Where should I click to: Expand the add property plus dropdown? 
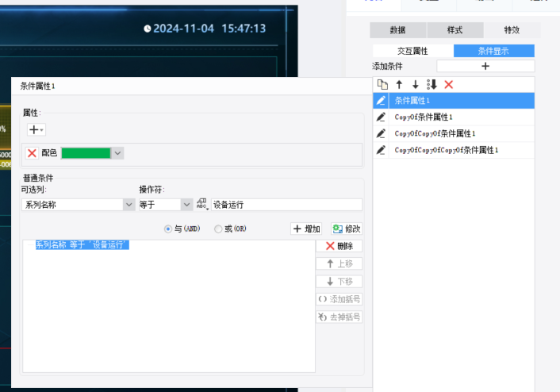36,129
